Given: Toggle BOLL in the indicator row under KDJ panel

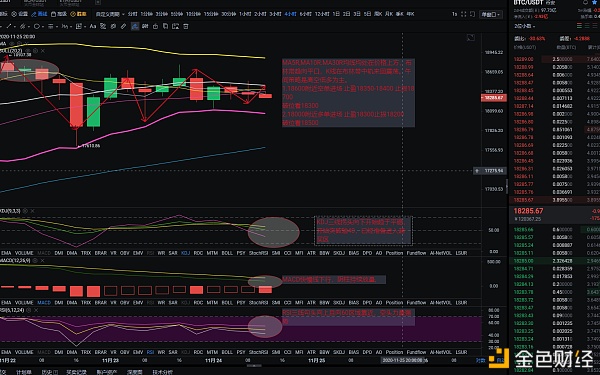Looking at the screenshot, I should point(227,253).
